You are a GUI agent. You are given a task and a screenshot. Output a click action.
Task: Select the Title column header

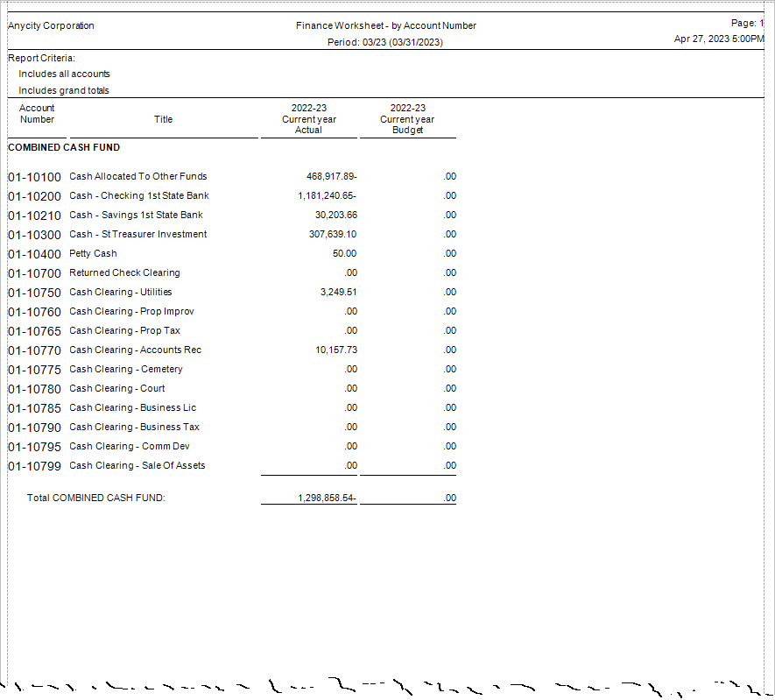[163, 119]
